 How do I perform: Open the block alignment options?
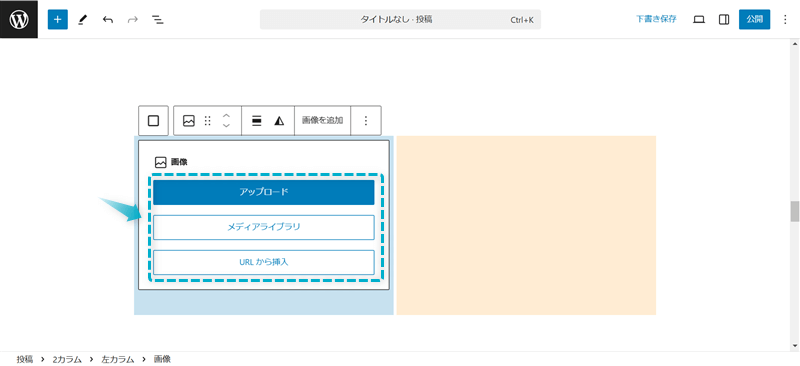pyautogui.click(x=257, y=120)
